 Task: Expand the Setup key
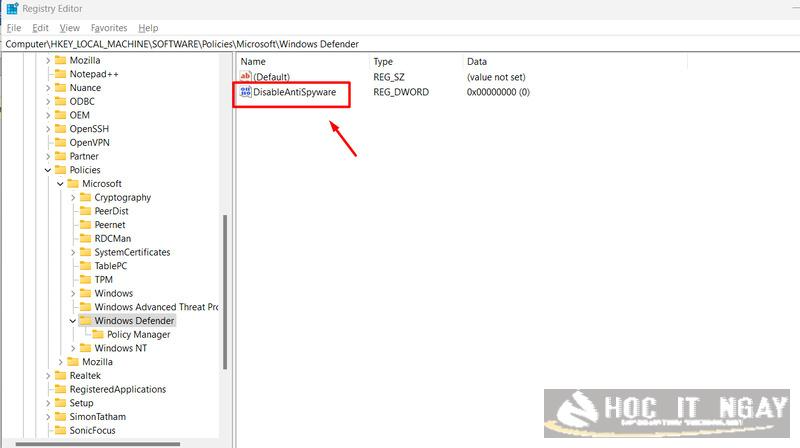(48, 403)
